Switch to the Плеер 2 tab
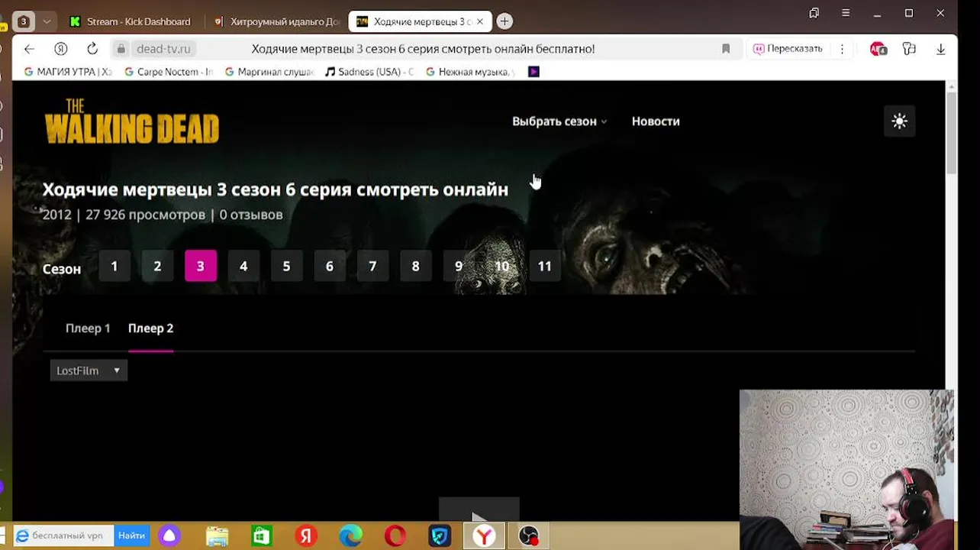 point(150,328)
